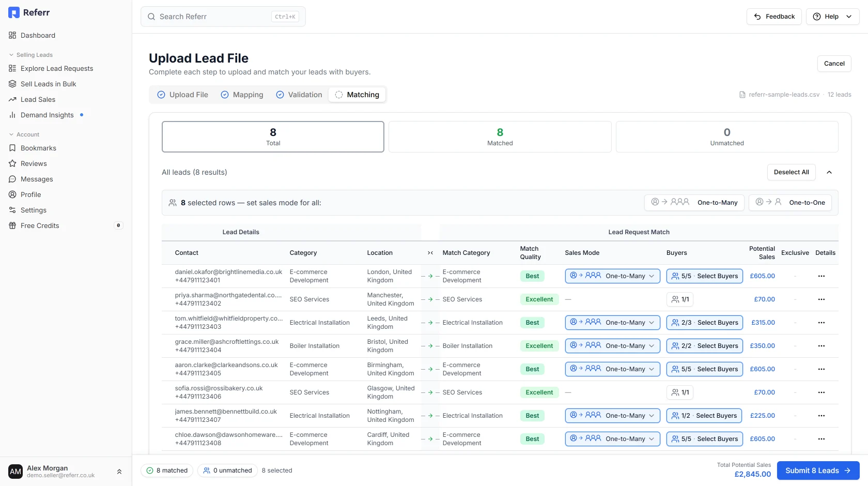Click the column collapse icon beside Location
Image resolution: width=868 pixels, height=486 pixels.
430,253
